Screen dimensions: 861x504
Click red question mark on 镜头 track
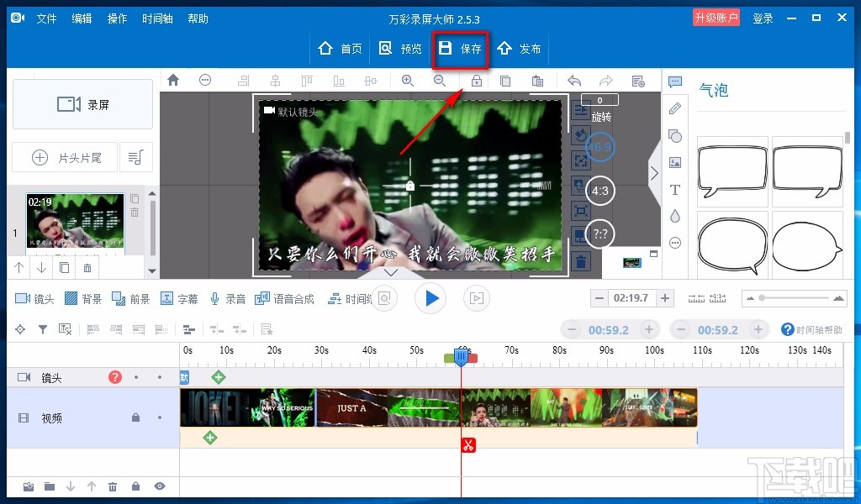click(114, 377)
